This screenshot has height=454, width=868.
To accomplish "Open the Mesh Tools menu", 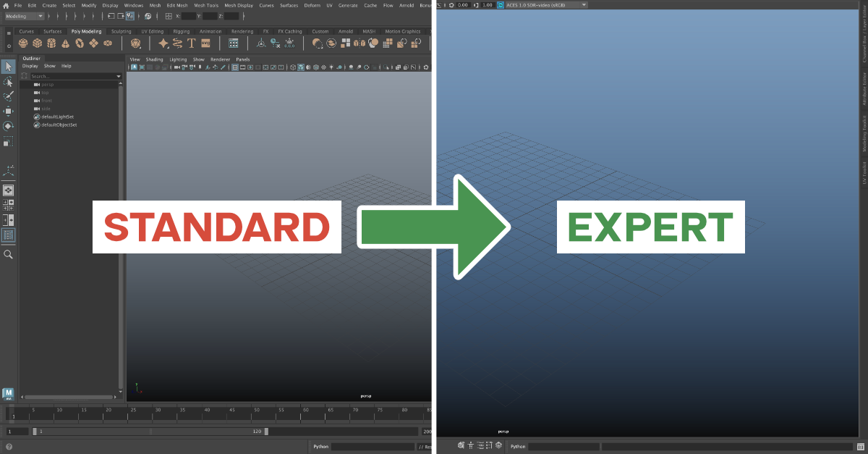I will (205, 5).
